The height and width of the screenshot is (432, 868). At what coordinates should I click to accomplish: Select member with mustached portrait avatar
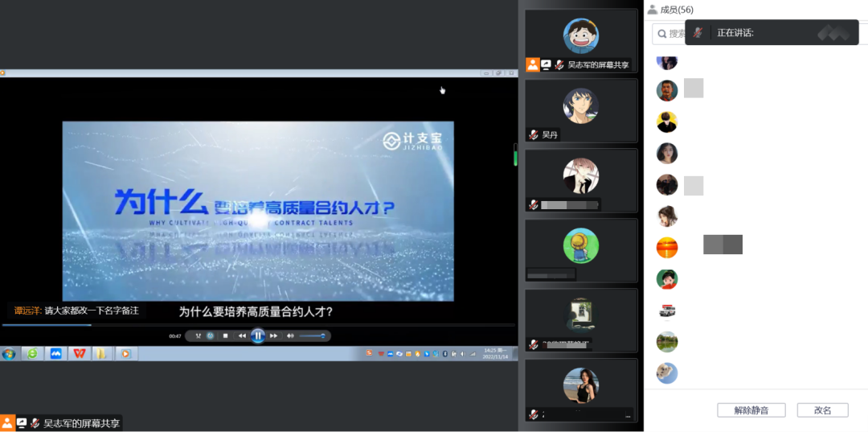tap(667, 90)
